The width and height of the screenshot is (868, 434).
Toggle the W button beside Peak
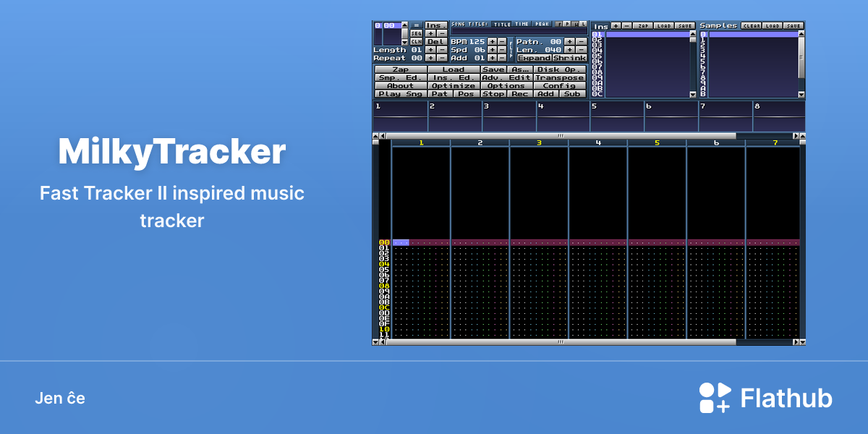[x=576, y=25]
